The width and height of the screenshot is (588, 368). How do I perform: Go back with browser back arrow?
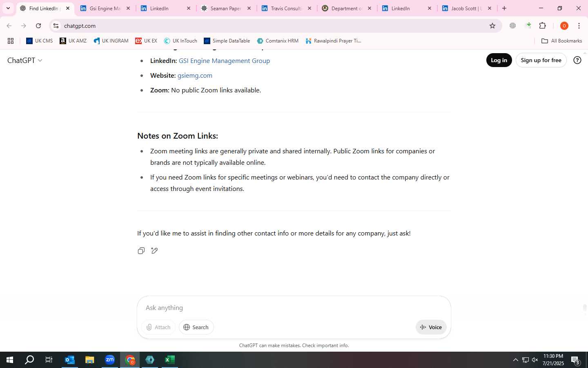[x=9, y=26]
